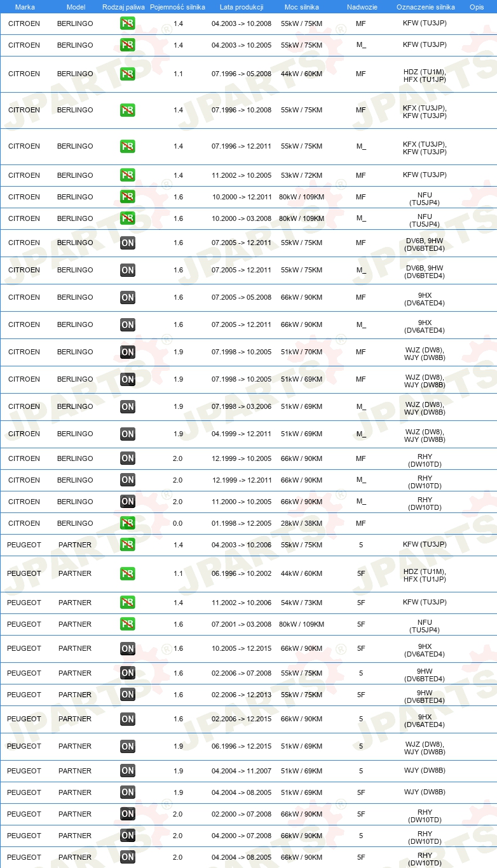Click the Marka column header
Image resolution: width=497 pixels, height=868 pixels.
coord(25,7)
